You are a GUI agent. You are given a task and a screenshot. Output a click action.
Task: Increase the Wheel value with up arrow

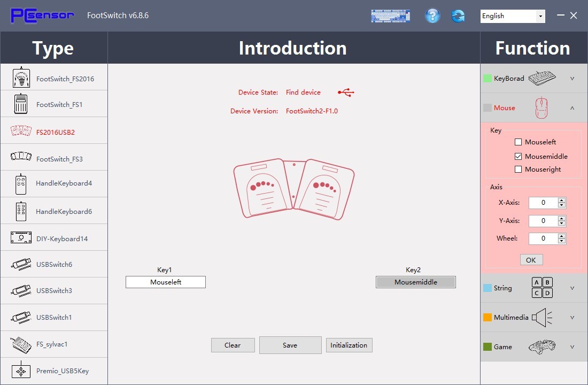coord(561,236)
